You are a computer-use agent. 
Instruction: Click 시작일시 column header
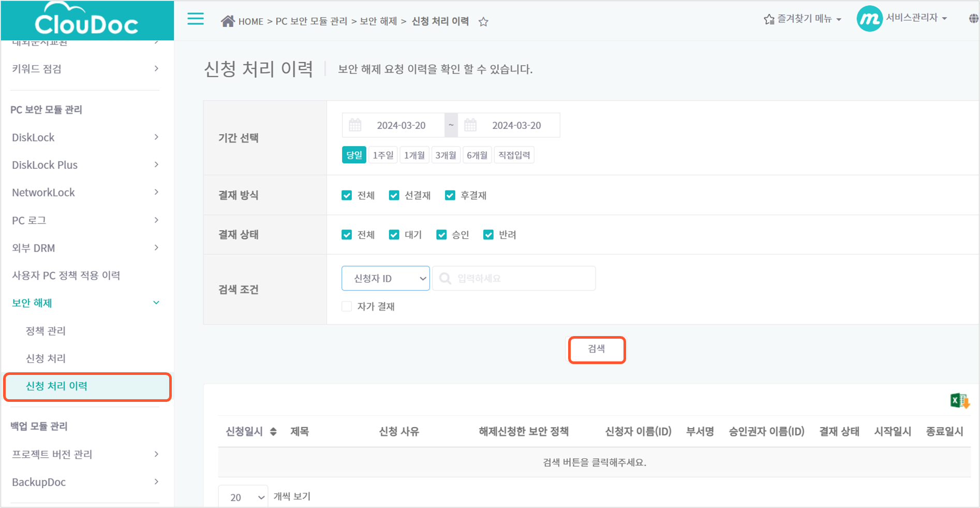pos(893,431)
